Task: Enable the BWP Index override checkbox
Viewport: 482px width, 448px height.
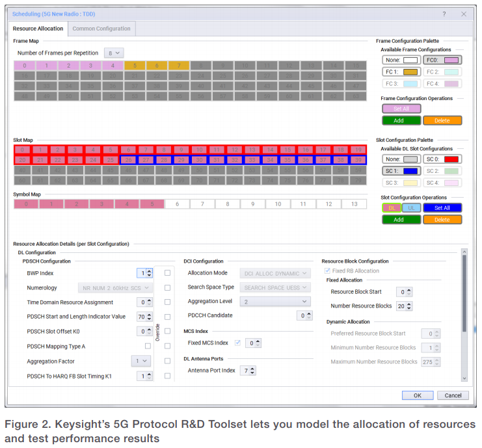Action: [x=168, y=273]
